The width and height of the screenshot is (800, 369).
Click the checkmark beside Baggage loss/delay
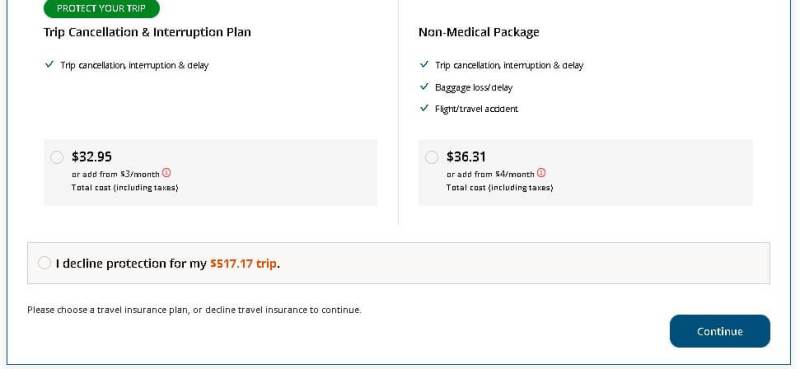[424, 87]
